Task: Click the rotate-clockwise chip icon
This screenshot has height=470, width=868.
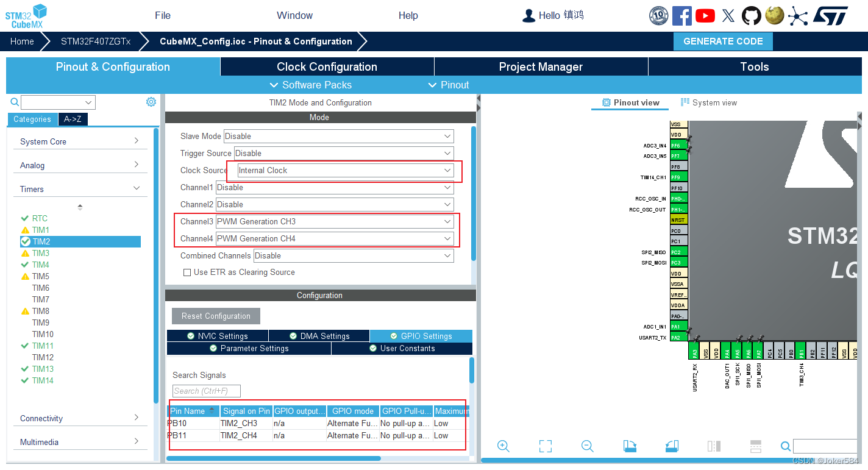Action: tap(630, 446)
